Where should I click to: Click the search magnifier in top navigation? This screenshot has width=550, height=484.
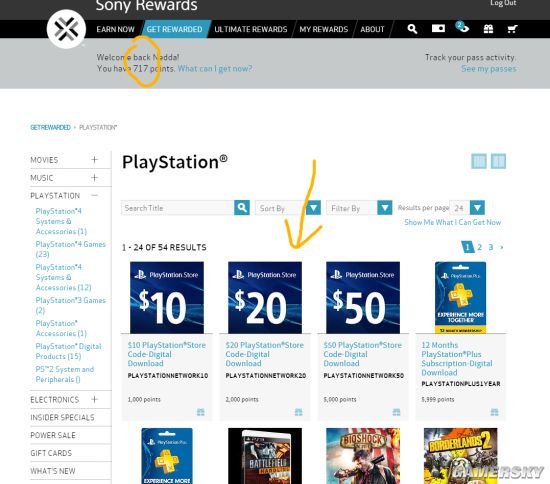pyautogui.click(x=412, y=29)
